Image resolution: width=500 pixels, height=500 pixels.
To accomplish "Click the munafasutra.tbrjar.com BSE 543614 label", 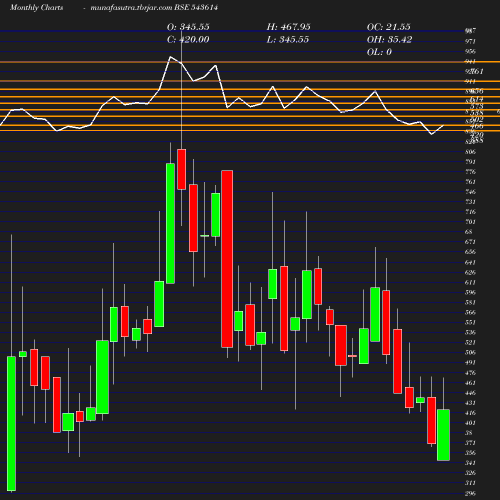I will coord(154,7).
